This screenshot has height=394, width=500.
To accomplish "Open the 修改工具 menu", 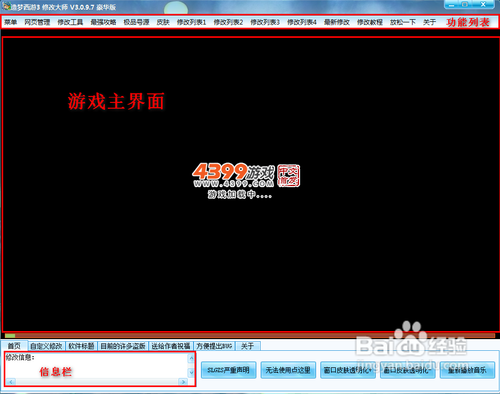I will point(70,22).
